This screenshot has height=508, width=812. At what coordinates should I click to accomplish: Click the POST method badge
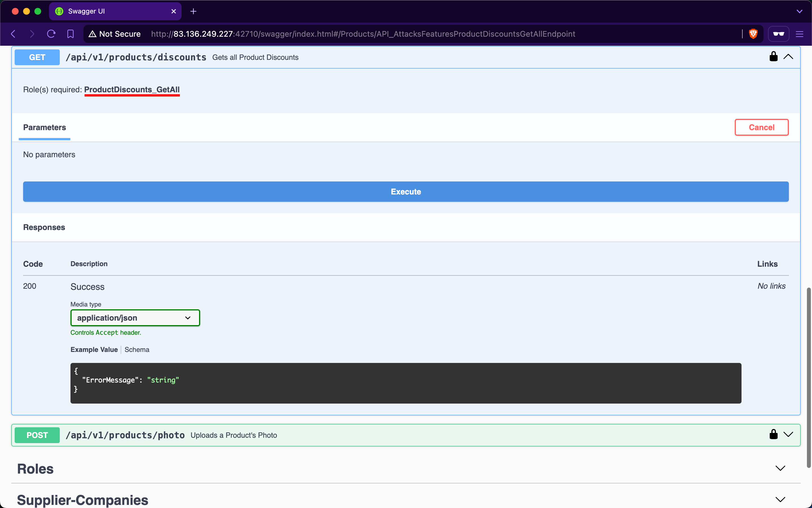[x=37, y=435]
